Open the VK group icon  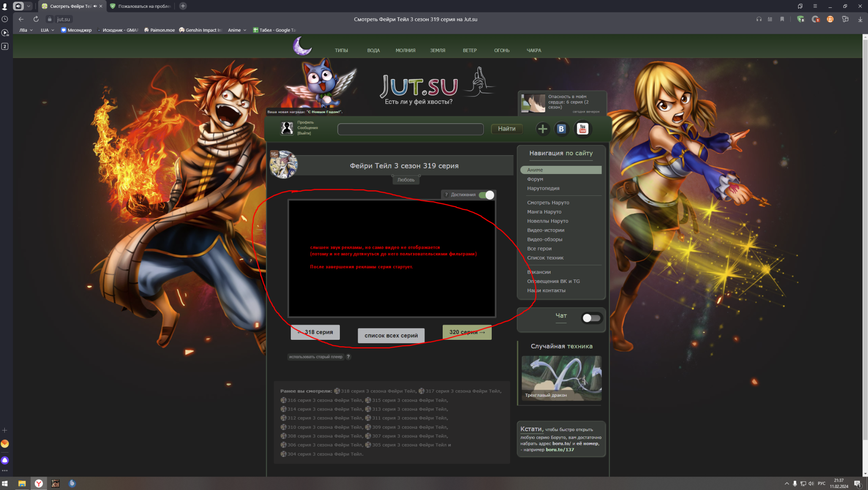coord(561,129)
